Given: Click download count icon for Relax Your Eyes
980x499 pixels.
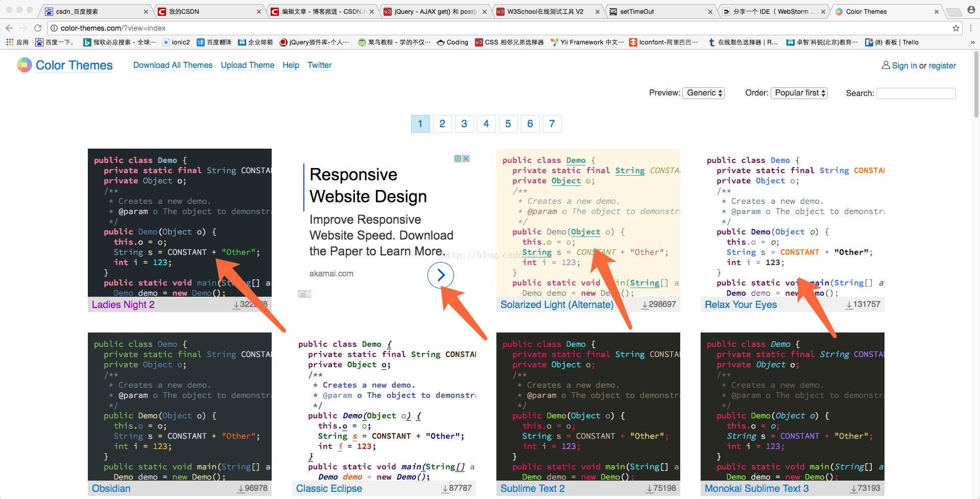Looking at the screenshot, I should [x=849, y=305].
